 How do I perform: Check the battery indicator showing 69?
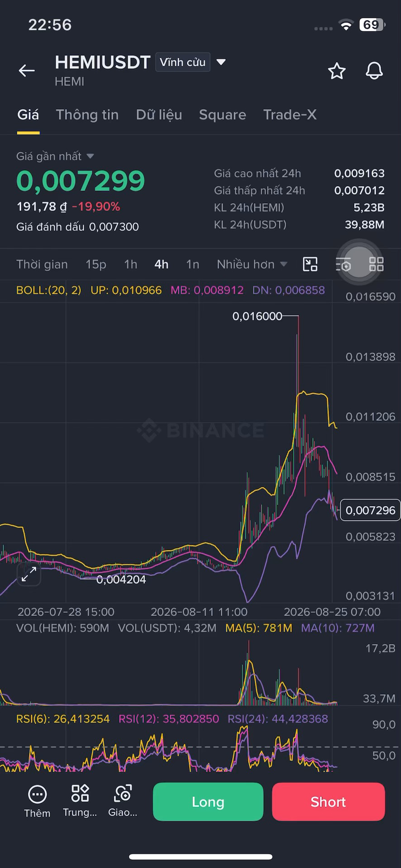372,25
